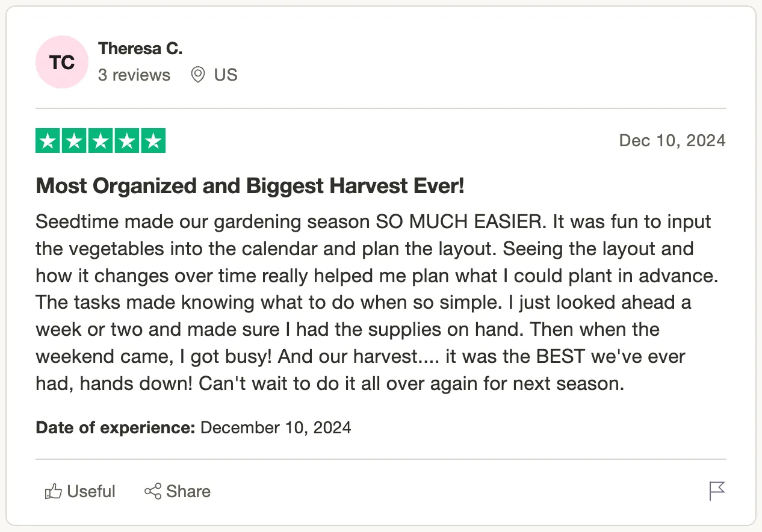The image size is (762, 532).
Task: Click the bold 'Date of experience:' label
Action: pos(116,428)
